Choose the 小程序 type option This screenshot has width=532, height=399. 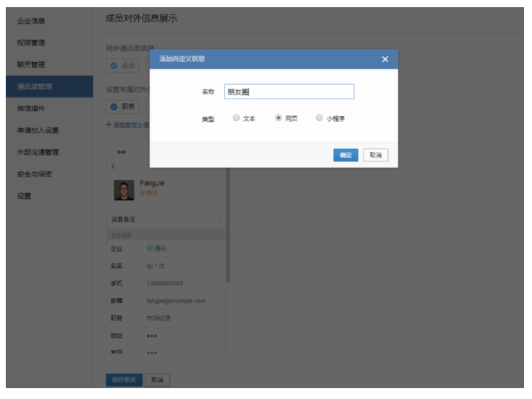click(x=320, y=118)
